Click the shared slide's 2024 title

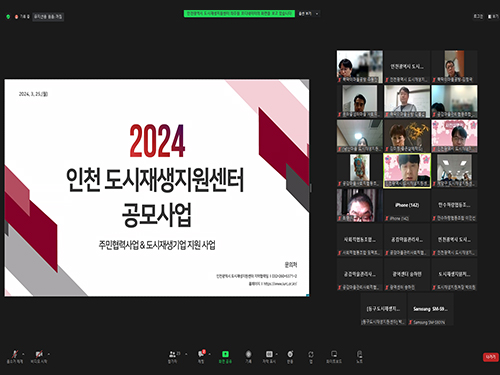pyautogui.click(x=157, y=141)
